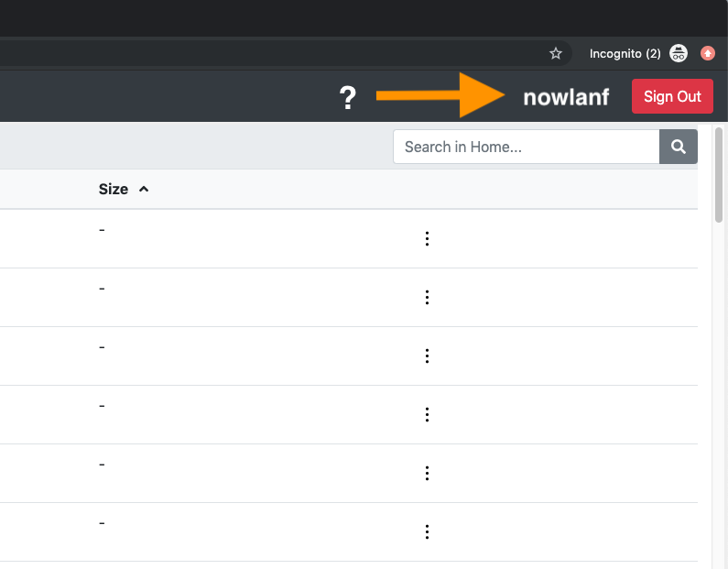The width and height of the screenshot is (728, 569).
Task: Click the vertical scrollbar thumb
Action: coord(719,174)
